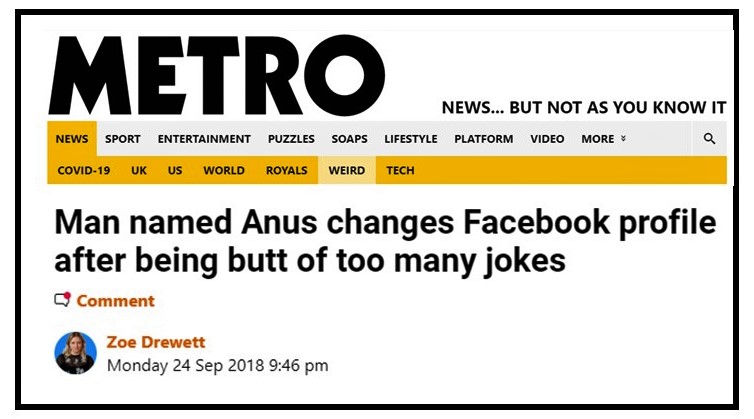This screenshot has width=754, height=419.
Task: Switch to the UK news sub-tab
Action: point(139,170)
